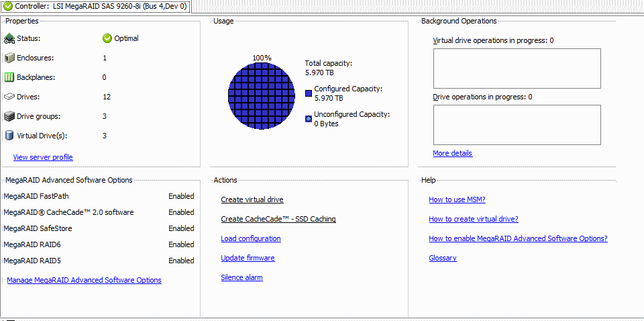Click the Drive groups stacked disks icon
644x321 pixels.
point(9,116)
